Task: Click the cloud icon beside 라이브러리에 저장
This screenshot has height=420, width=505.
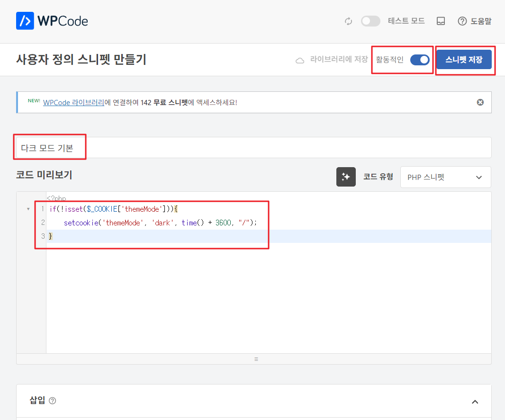Action: click(x=299, y=60)
